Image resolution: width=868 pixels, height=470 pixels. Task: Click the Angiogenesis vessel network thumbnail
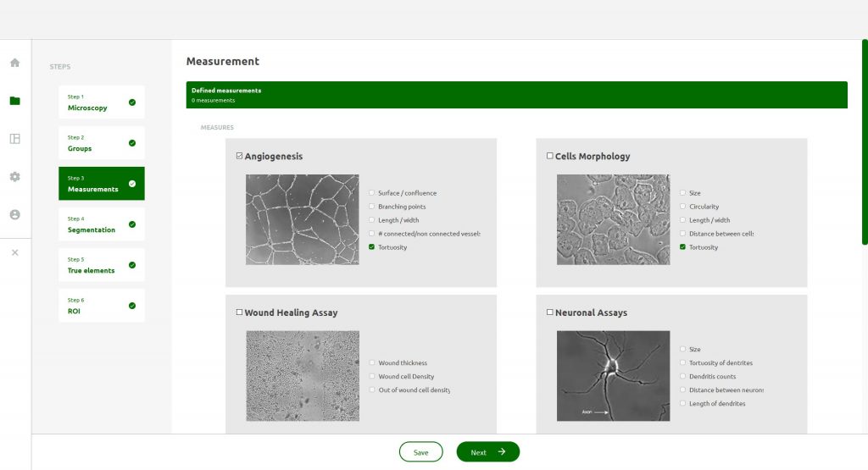coord(302,219)
